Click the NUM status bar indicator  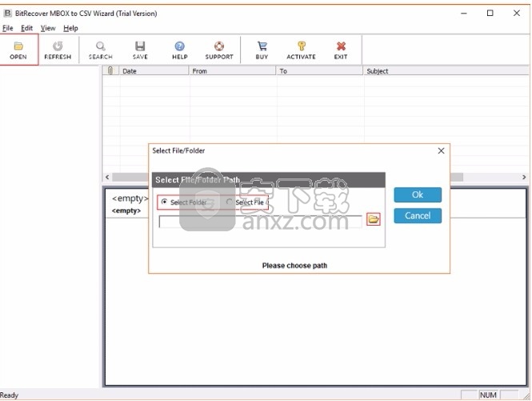pos(488,395)
